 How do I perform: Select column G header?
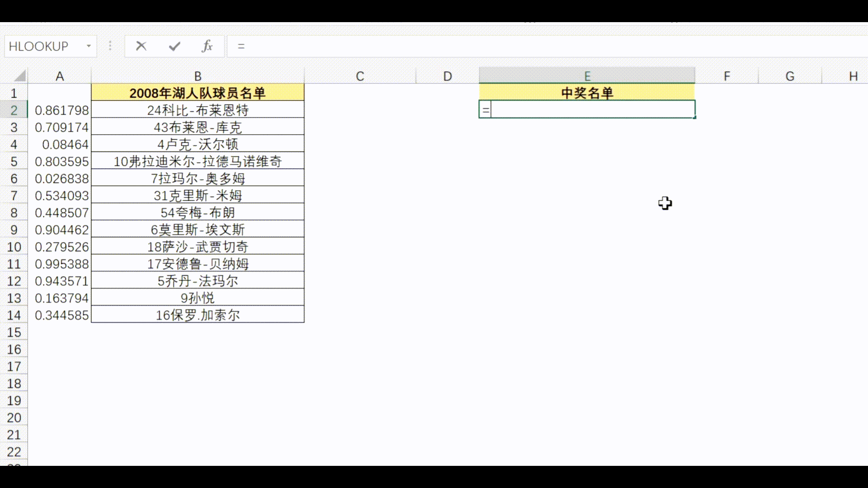click(790, 76)
